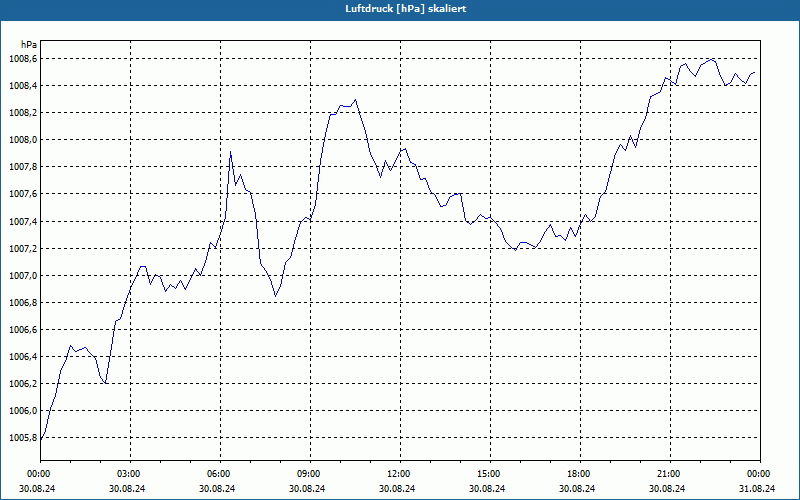Viewport: 800px width, 500px height.
Task: Pick the 30.08.24 date under 15:00
Action: point(488,488)
